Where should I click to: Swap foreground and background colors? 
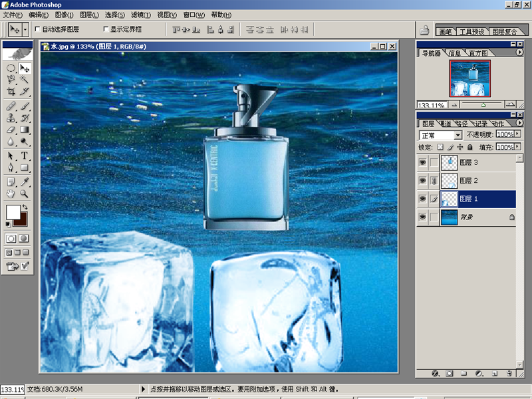[25, 207]
